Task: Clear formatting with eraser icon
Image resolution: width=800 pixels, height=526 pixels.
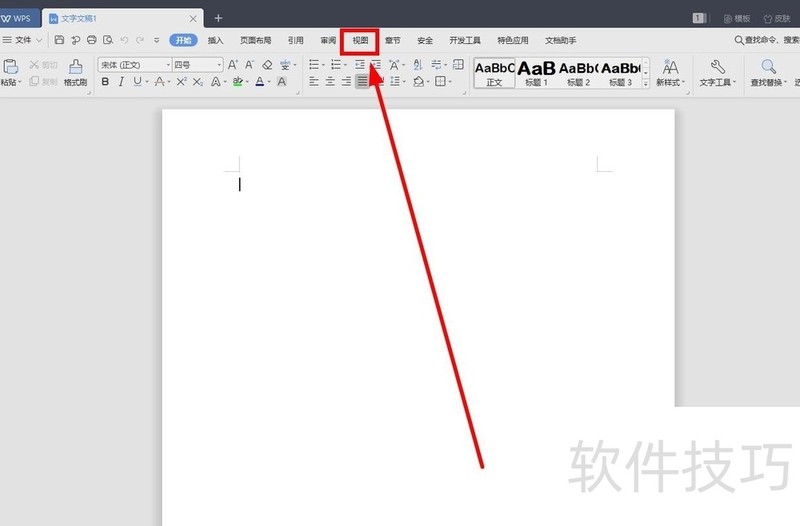Action: tap(267, 65)
